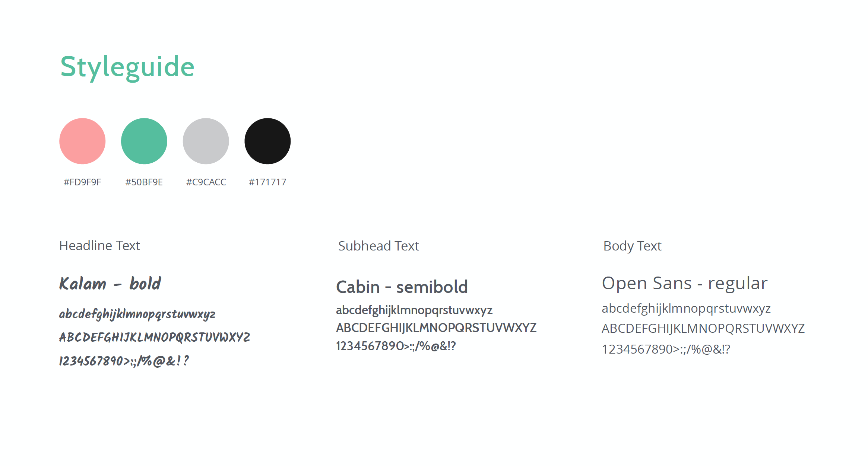Pick the light gray #C9CACC circle
Screen dimensions: 868x466
click(x=206, y=141)
